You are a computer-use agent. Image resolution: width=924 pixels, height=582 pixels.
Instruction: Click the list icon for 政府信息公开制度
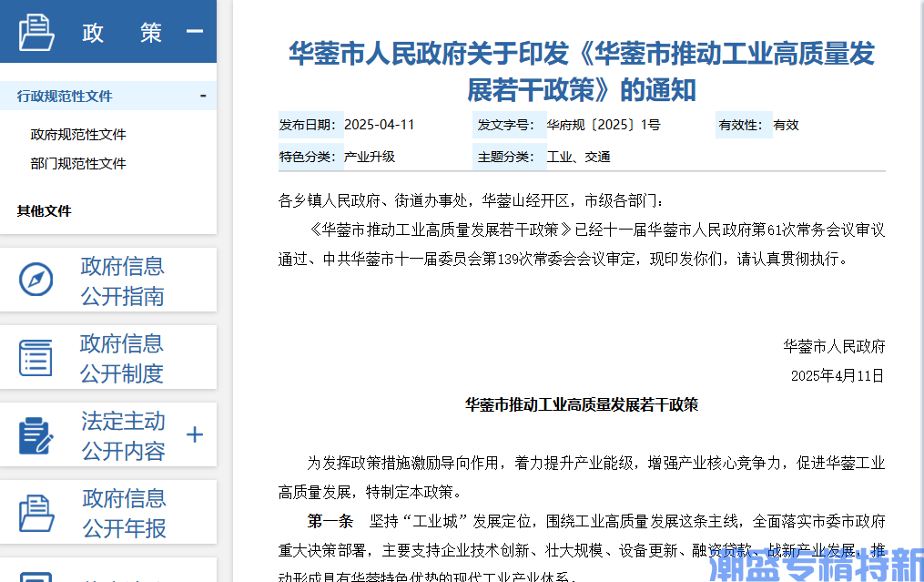click(x=36, y=357)
